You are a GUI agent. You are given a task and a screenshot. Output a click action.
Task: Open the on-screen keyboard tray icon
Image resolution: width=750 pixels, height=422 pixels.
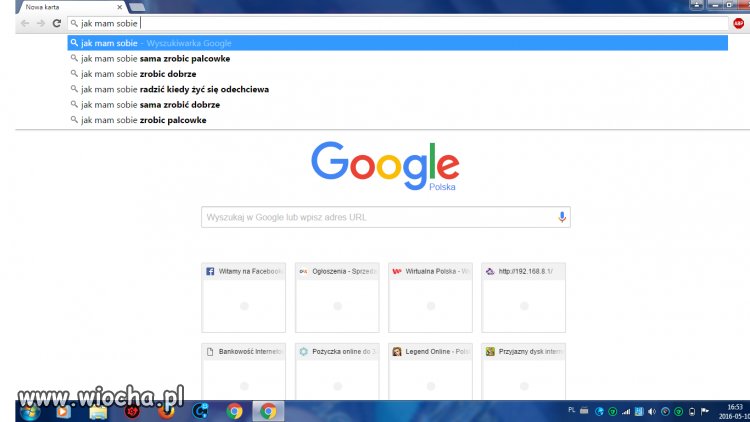(584, 411)
